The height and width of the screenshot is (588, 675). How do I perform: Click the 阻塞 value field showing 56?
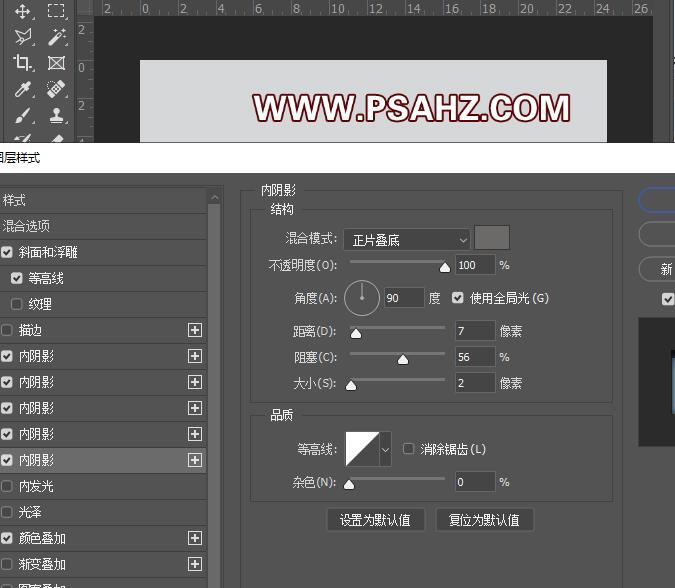click(x=475, y=357)
